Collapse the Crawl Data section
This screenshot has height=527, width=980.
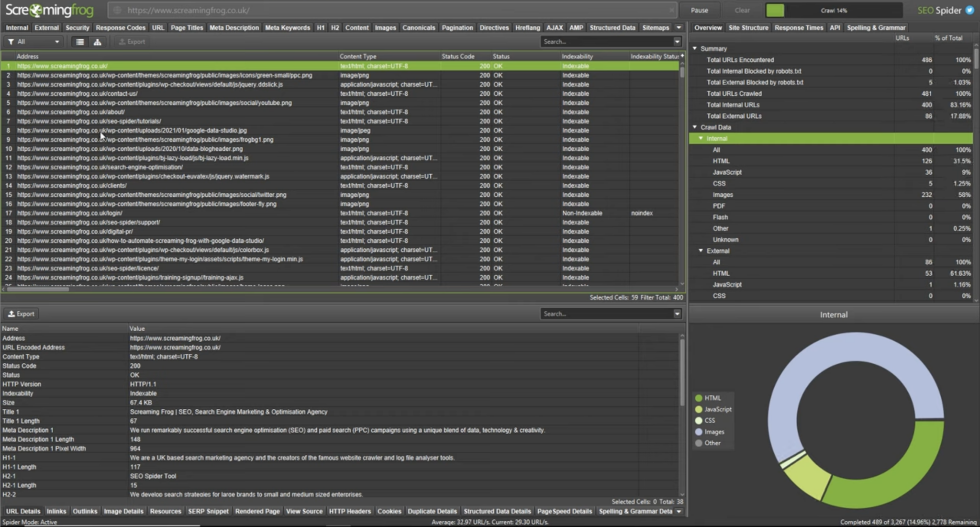695,127
